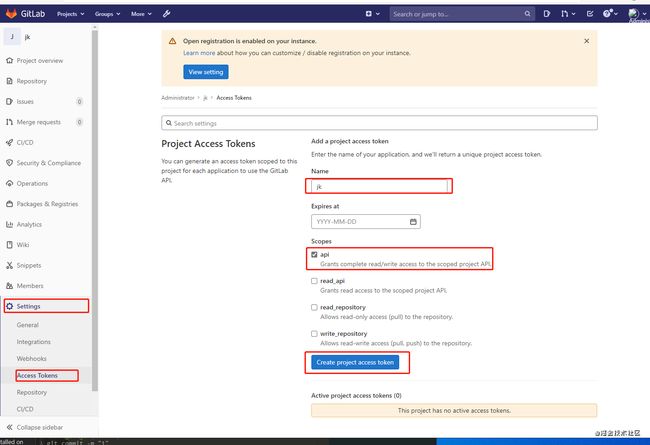The image size is (650, 445).
Task: Dismiss the open registration warning
Action: (586, 41)
